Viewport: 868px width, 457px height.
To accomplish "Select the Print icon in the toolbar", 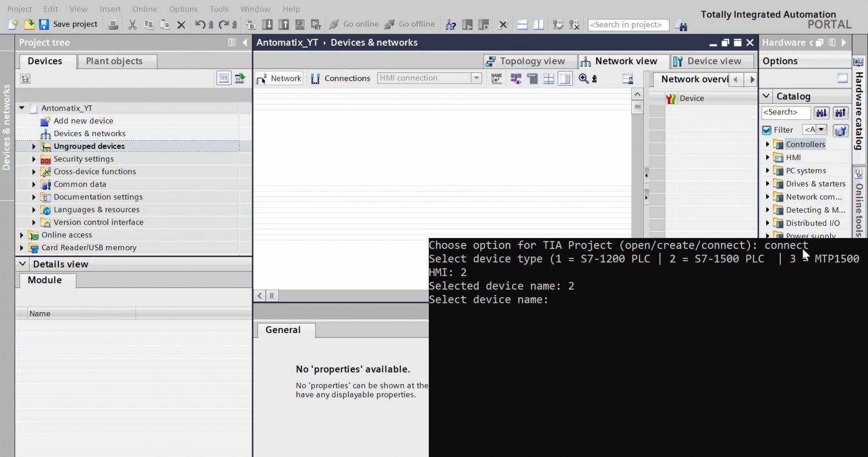I will coord(113,24).
